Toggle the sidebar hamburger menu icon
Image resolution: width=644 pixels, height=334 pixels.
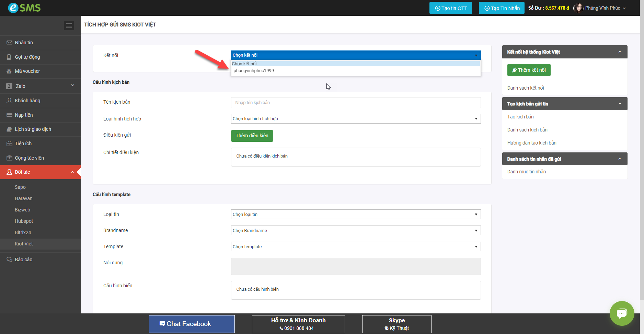69,26
